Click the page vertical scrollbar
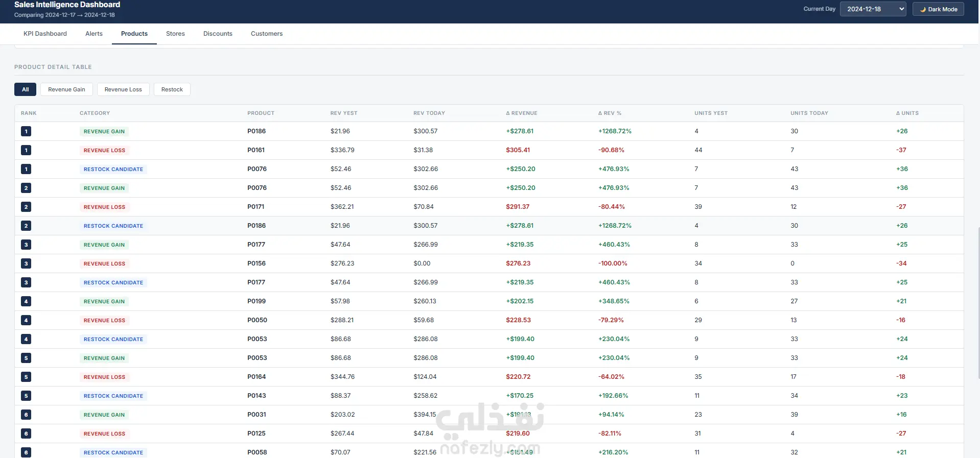 coord(977,303)
